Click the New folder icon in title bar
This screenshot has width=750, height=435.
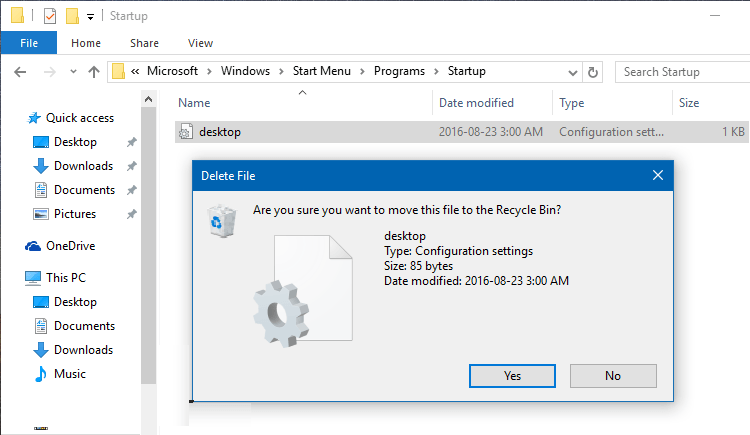point(72,16)
